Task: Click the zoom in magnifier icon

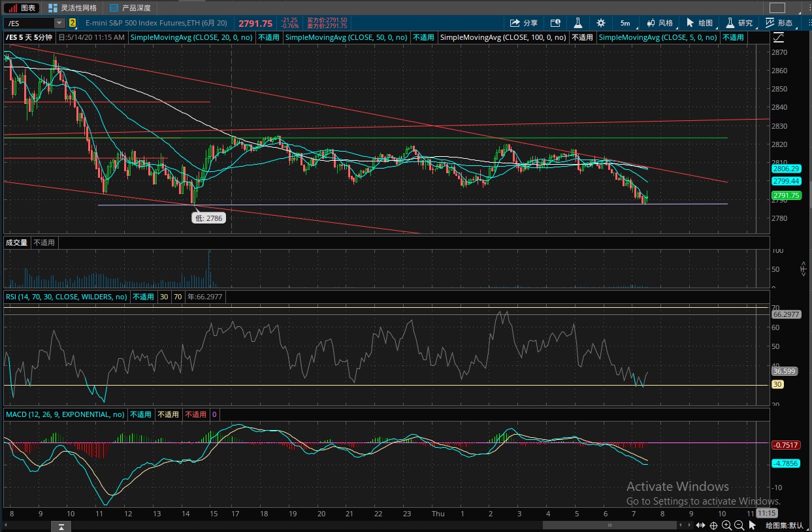Action: (x=727, y=525)
